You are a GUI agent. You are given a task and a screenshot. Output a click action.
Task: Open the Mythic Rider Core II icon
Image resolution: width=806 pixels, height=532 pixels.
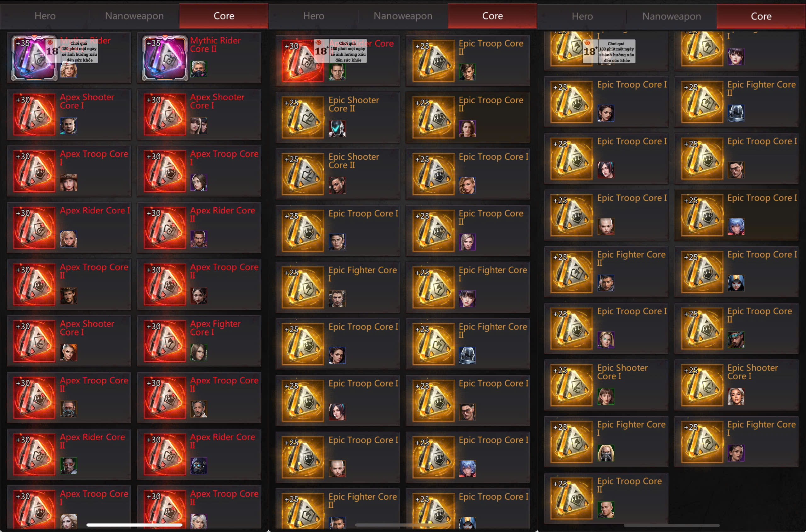165,58
